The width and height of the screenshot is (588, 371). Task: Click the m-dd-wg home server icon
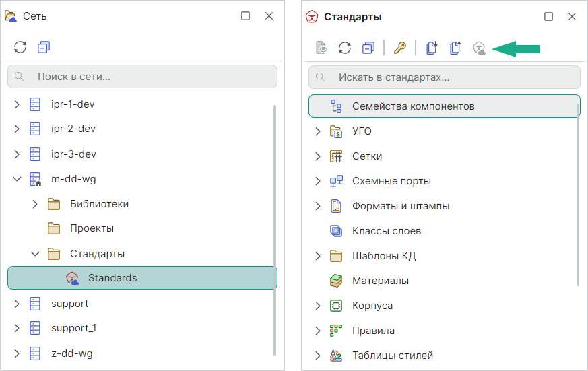click(x=36, y=179)
